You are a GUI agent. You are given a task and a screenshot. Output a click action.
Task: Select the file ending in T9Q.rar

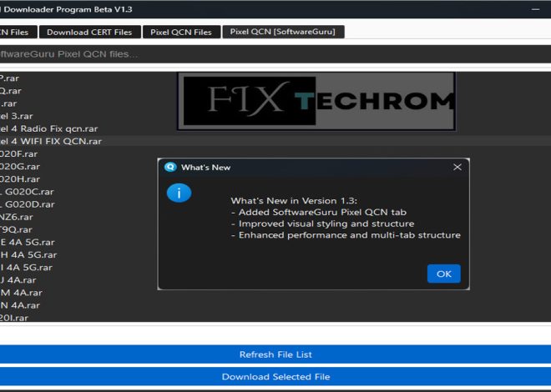[16, 230]
